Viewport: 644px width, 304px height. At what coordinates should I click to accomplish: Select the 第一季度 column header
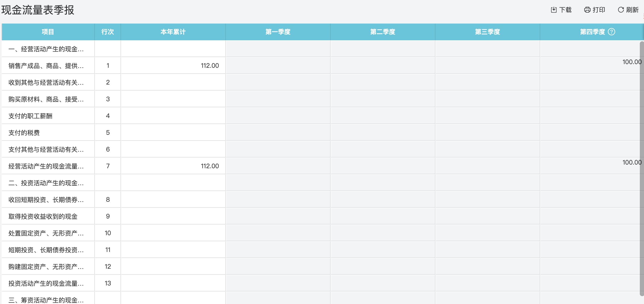pos(278,32)
